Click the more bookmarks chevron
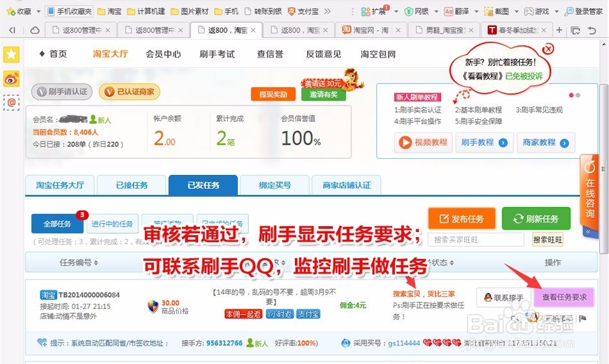This screenshot has width=609, height=364. click(328, 12)
